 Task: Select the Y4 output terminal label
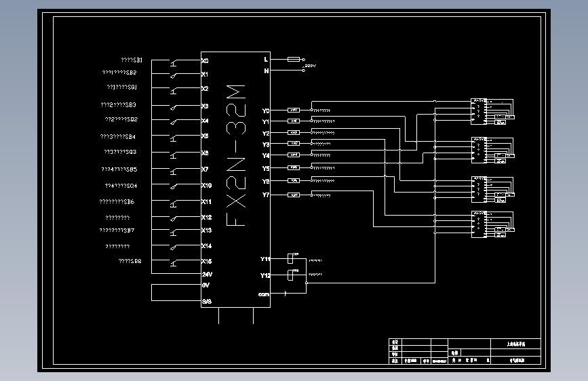265,155
